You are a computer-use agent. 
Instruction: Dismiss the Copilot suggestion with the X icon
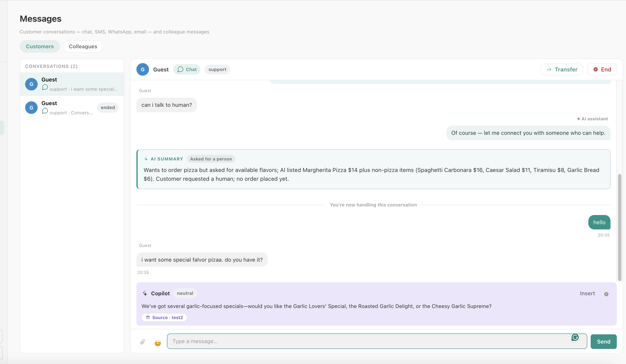tap(606, 294)
